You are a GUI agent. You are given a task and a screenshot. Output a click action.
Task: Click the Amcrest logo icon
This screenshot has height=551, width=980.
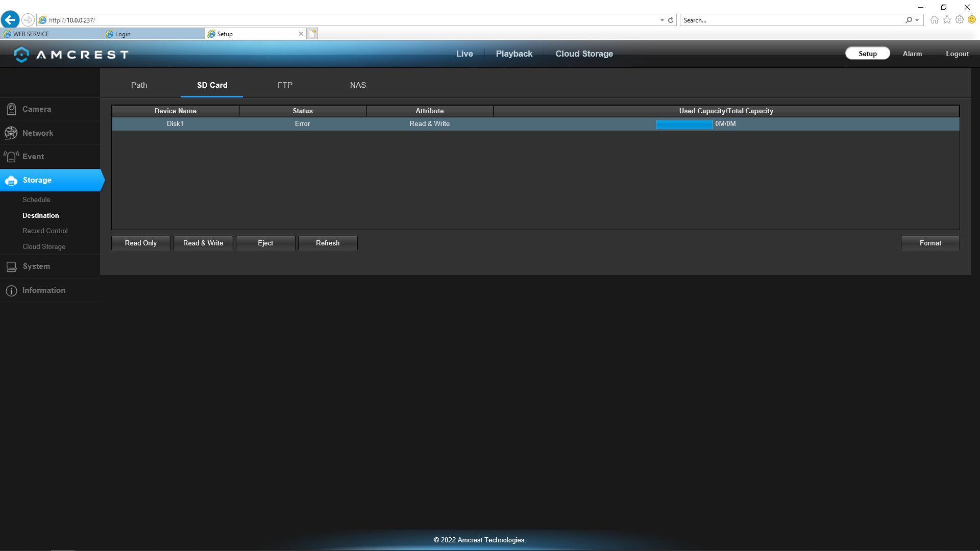point(21,54)
